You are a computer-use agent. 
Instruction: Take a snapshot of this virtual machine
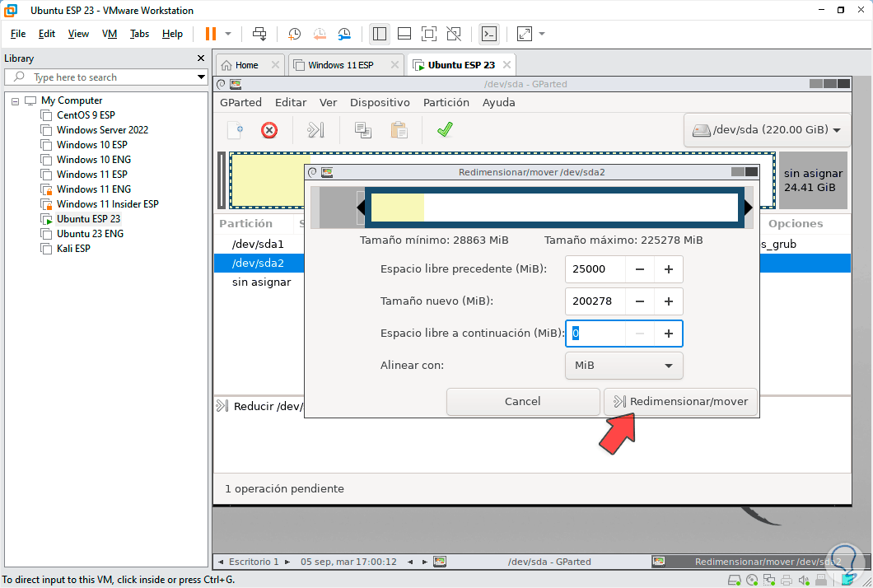pyautogui.click(x=294, y=34)
